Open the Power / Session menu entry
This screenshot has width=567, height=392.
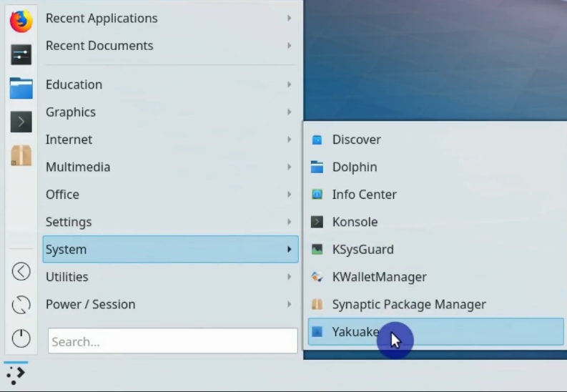170,304
